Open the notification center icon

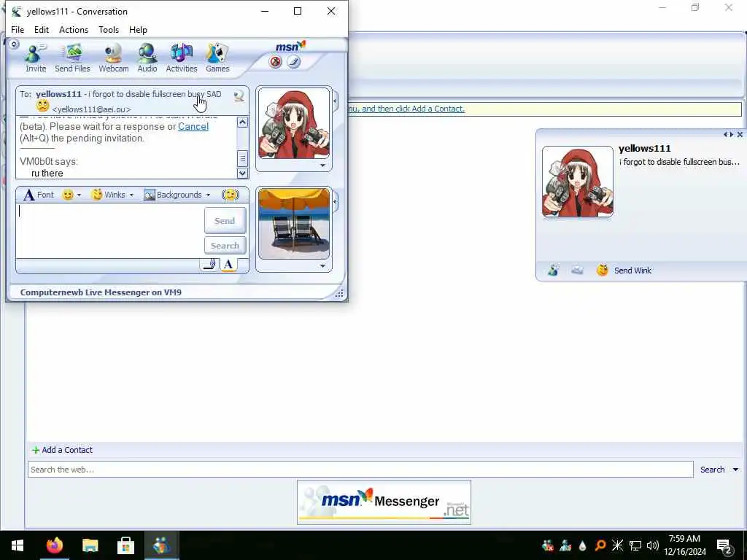click(x=724, y=545)
